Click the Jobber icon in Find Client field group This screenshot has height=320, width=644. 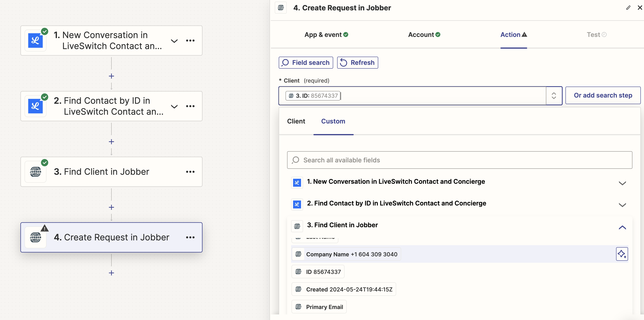point(297,226)
